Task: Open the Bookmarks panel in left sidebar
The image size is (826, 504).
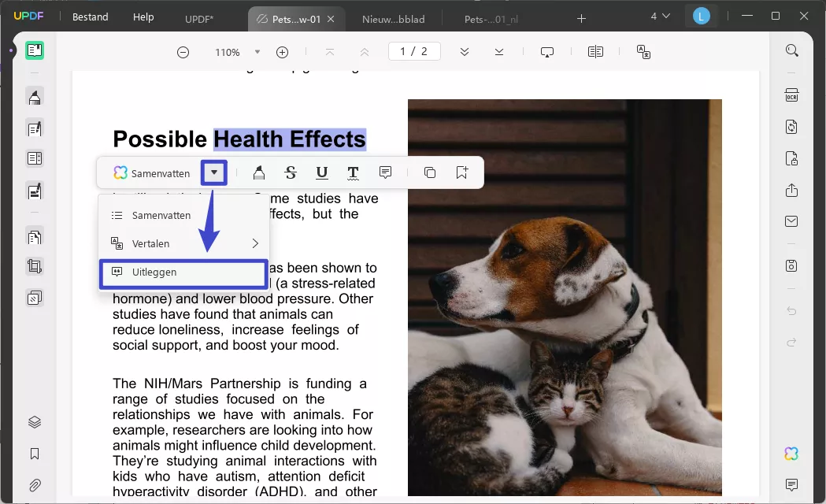Action: pyautogui.click(x=35, y=454)
